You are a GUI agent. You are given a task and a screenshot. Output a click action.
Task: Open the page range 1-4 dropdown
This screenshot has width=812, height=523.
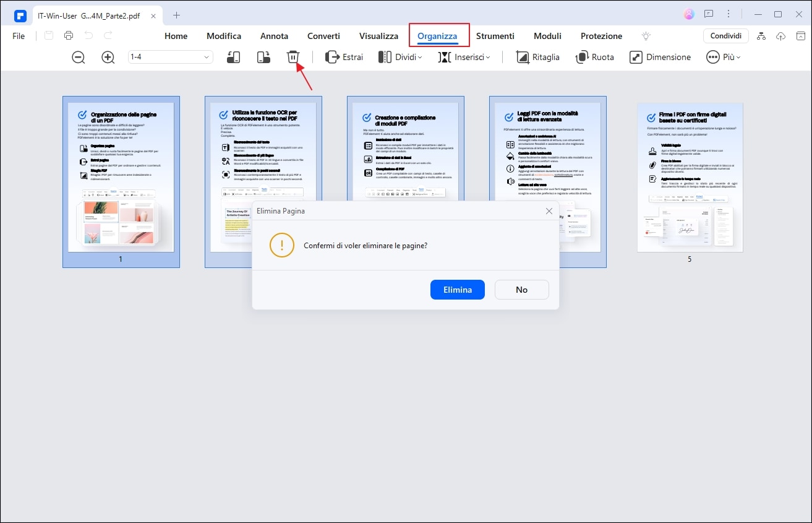pyautogui.click(x=170, y=57)
